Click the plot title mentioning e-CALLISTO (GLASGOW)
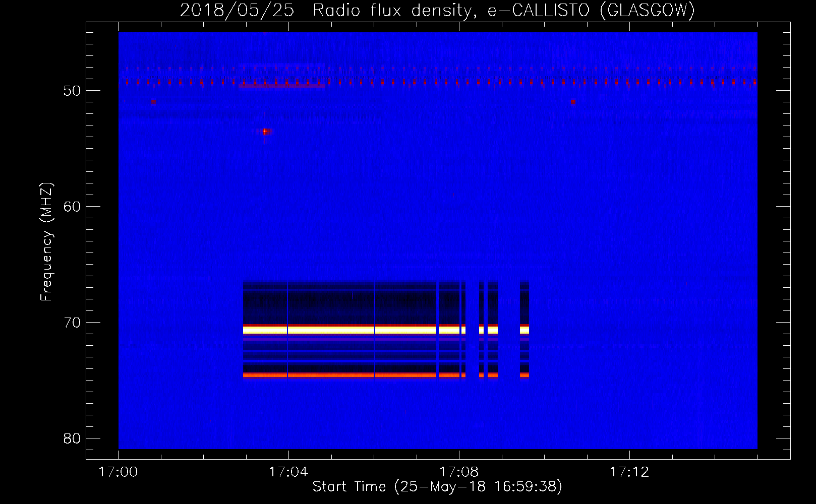Image resolution: width=816 pixels, height=504 pixels. click(437, 10)
